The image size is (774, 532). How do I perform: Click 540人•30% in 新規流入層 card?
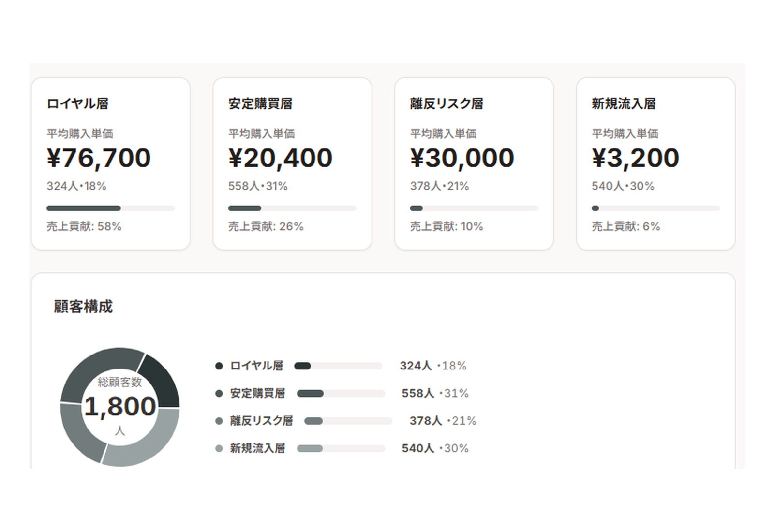[623, 186]
